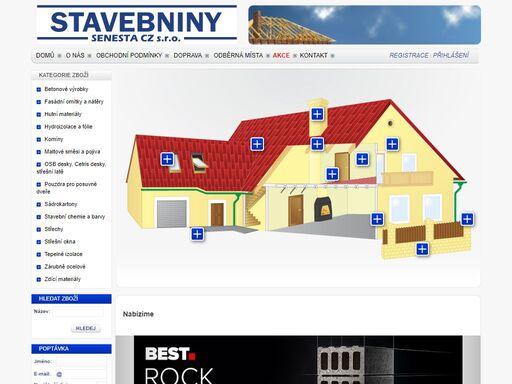Image resolution: width=512 pixels, height=384 pixels.
Task: Open the Betonové výrobky category
Action: (66, 89)
